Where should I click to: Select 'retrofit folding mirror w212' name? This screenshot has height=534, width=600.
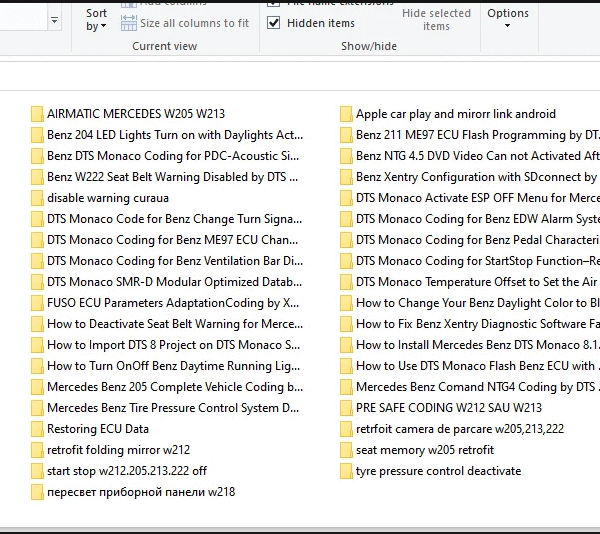coord(119,450)
